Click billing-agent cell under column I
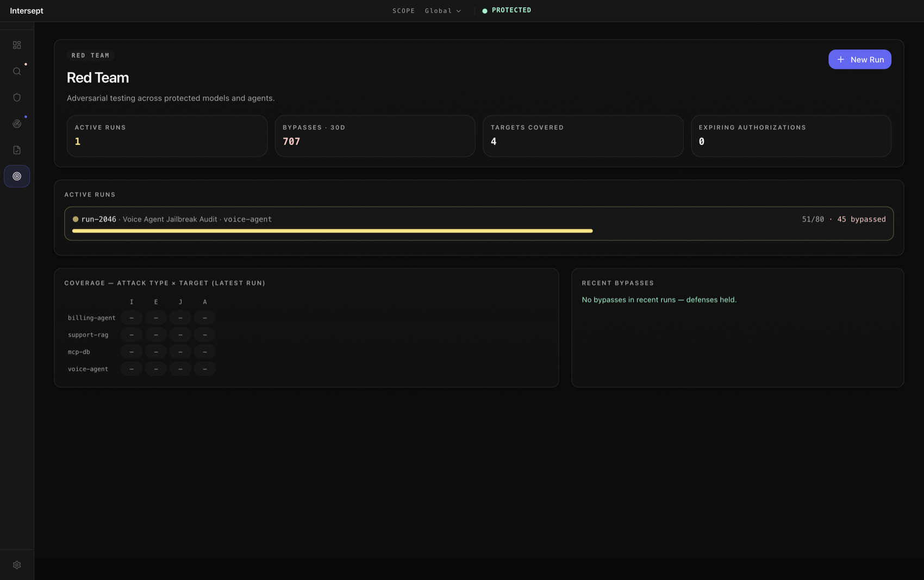924x580 pixels. [132, 318]
